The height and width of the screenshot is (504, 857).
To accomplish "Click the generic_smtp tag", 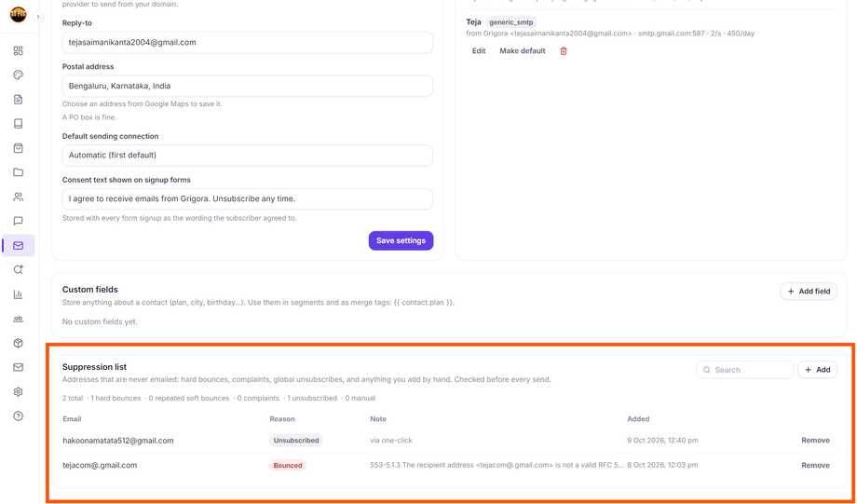I will 511,21.
